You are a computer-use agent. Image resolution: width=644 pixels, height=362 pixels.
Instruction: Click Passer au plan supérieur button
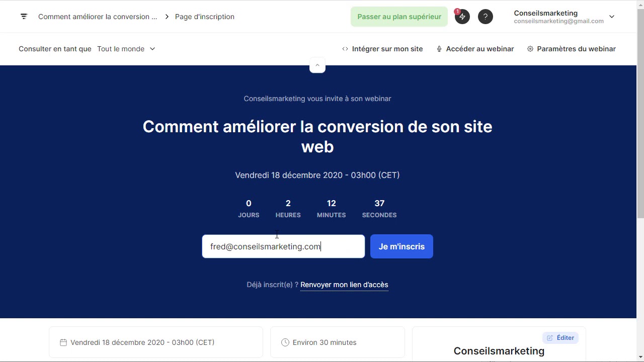(x=399, y=17)
